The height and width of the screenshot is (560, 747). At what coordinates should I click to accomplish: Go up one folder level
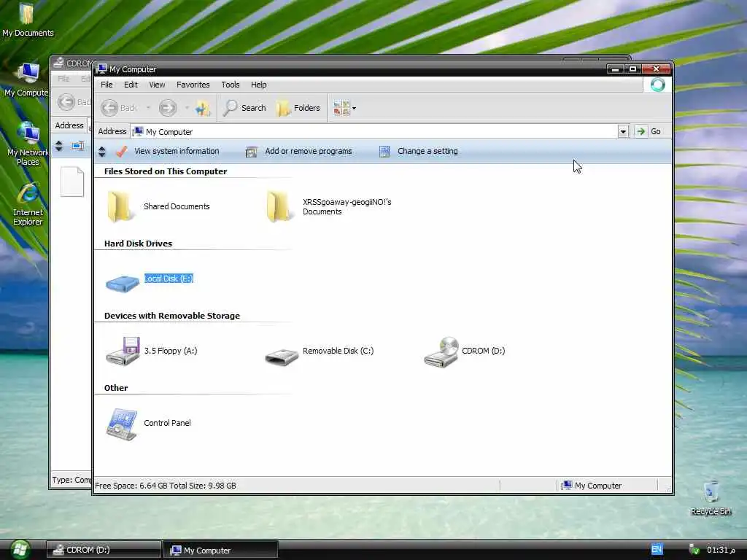[x=203, y=108]
